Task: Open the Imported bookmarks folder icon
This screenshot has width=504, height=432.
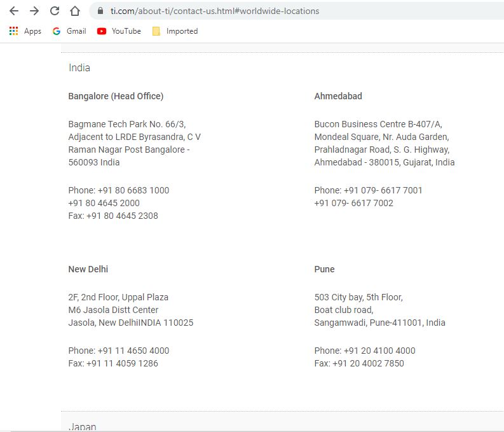Action: 156,31
